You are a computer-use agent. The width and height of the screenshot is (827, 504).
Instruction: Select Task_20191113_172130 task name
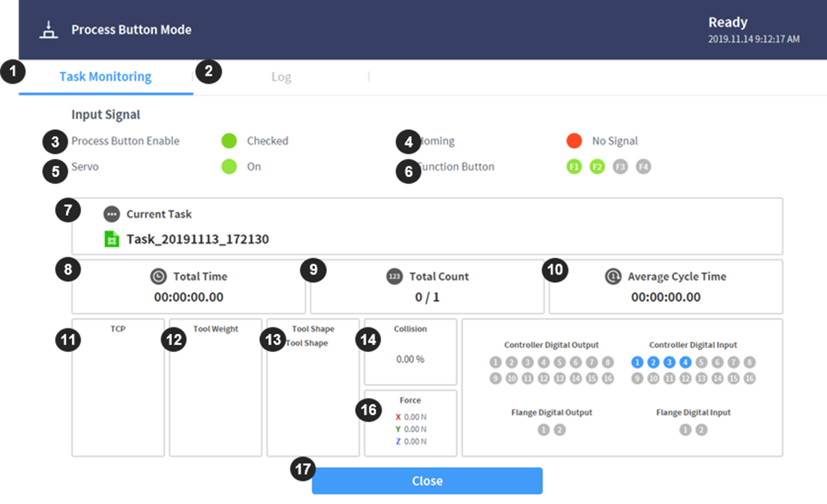tap(198, 240)
